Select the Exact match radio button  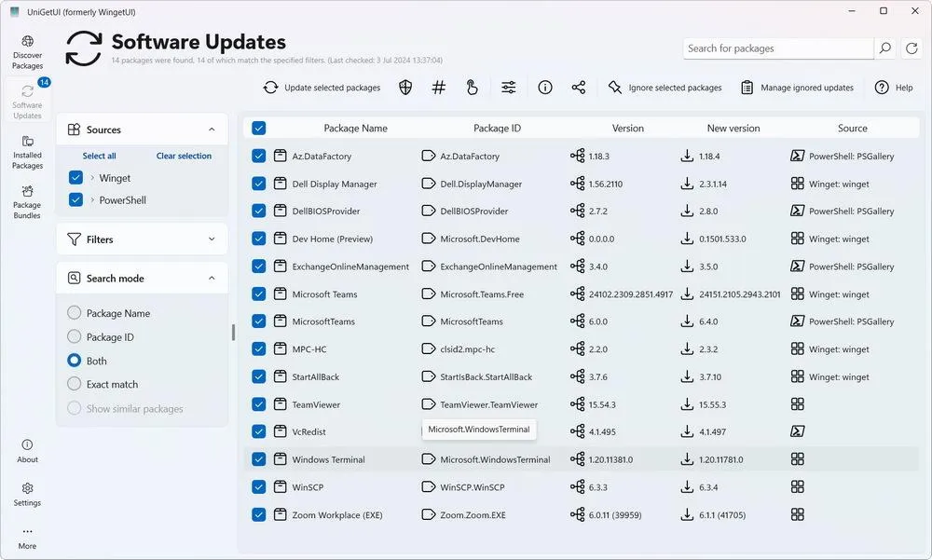point(75,384)
